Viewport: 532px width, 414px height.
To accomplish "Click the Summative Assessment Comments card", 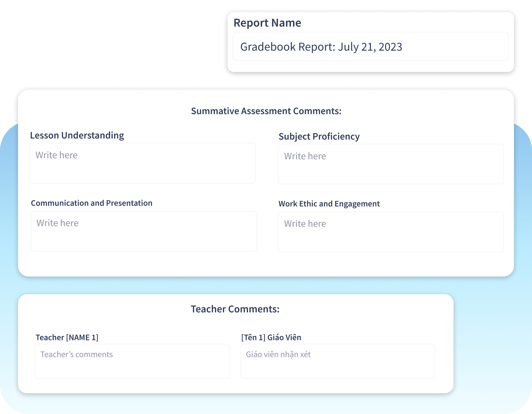I will pos(266,183).
